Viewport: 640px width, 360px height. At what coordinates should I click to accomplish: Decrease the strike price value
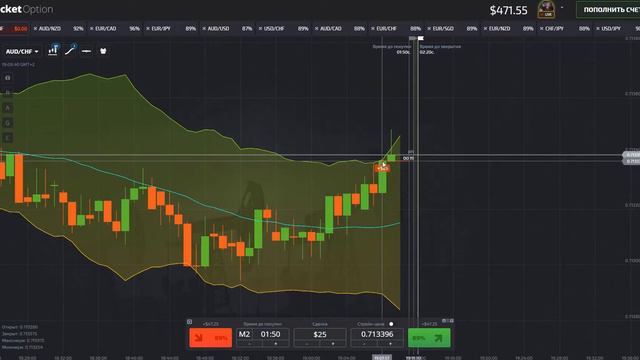coord(364,344)
